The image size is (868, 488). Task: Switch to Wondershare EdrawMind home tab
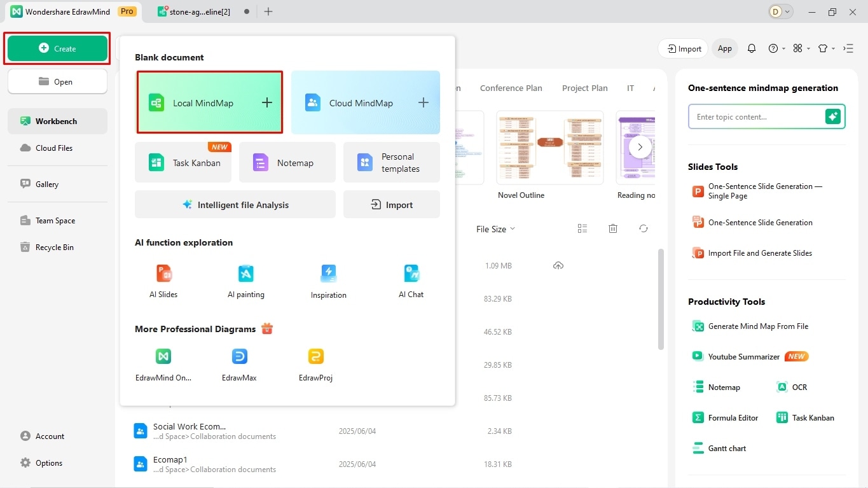(73, 11)
